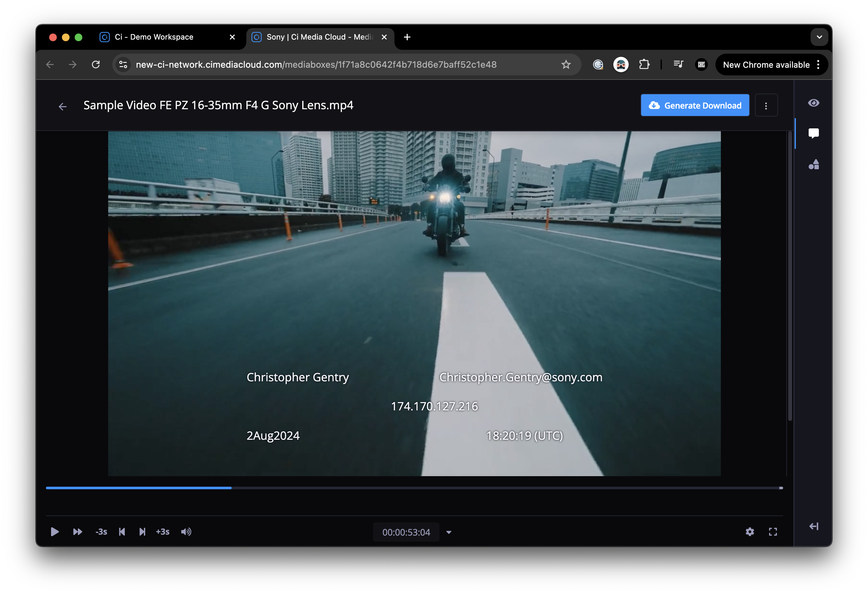Viewport: 868px width, 594px height.
Task: Click the watermark email Christopher.Gentry@sony.com
Action: click(x=521, y=377)
